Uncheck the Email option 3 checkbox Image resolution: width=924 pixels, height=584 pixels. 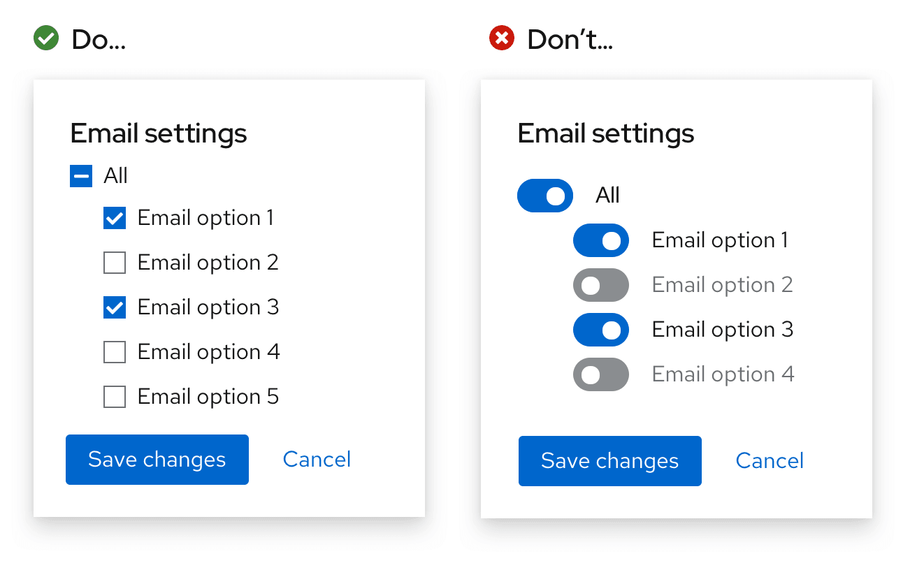point(115,308)
